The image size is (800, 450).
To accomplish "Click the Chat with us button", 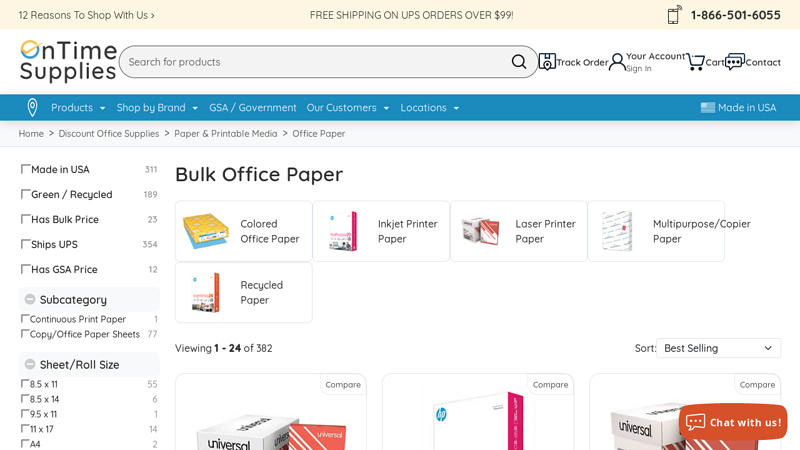I will click(733, 422).
